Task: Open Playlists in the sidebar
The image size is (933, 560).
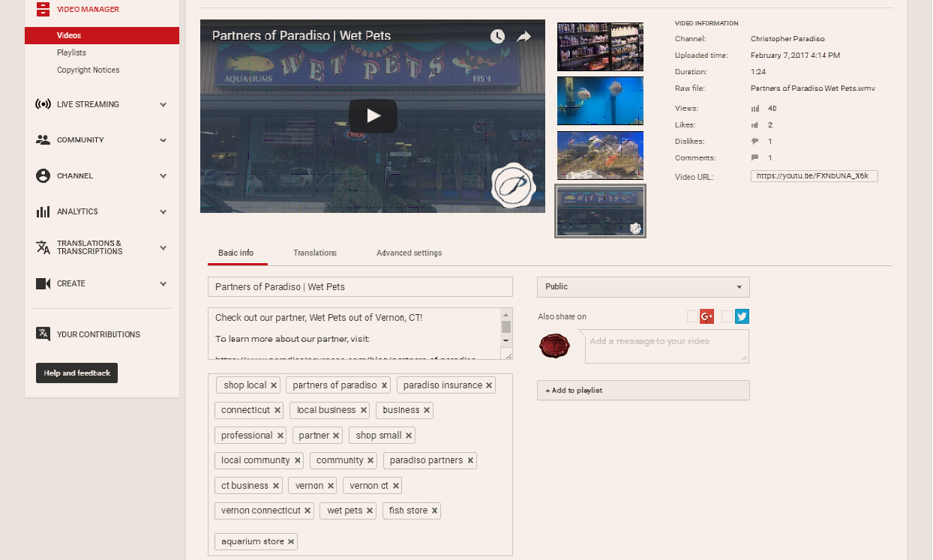Action: [71, 52]
